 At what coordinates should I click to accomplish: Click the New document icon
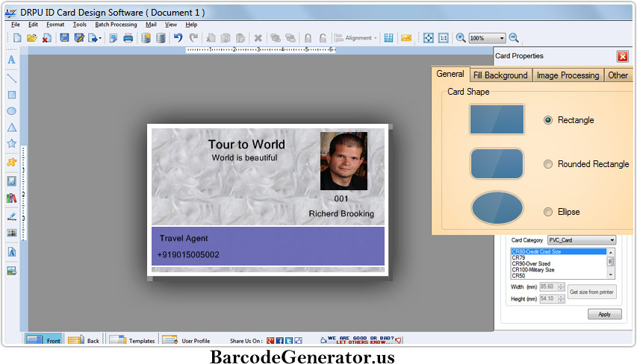tap(16, 38)
